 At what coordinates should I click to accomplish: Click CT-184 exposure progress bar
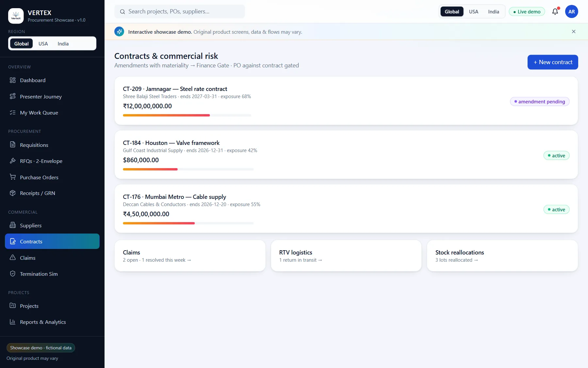[188, 169]
